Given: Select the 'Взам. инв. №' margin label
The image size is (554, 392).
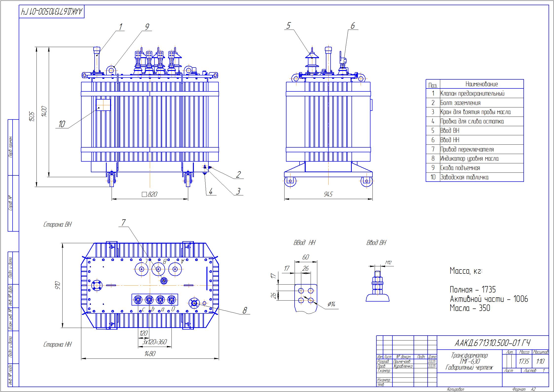Looking at the screenshot, I should tap(11, 319).
